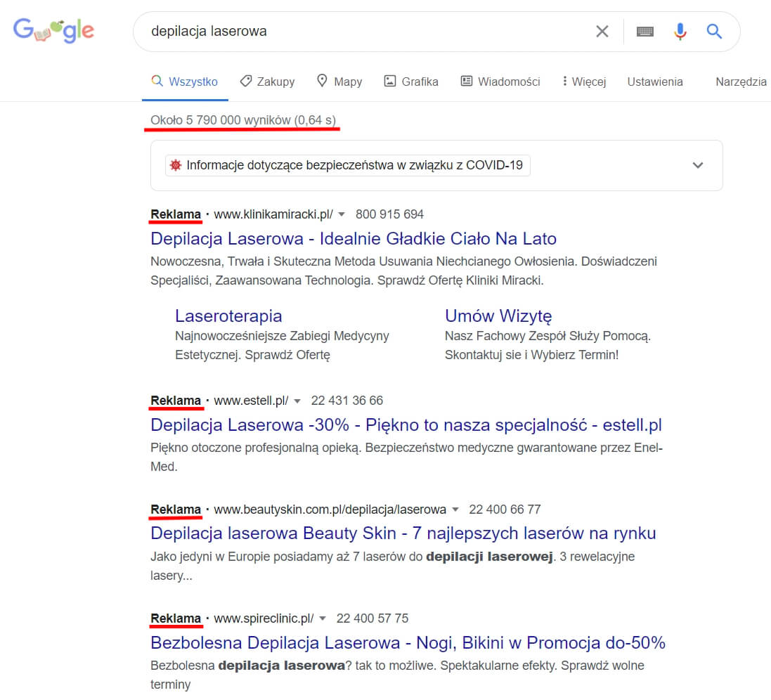Click the Google logo
This screenshot has width=771, height=700.
click(53, 31)
